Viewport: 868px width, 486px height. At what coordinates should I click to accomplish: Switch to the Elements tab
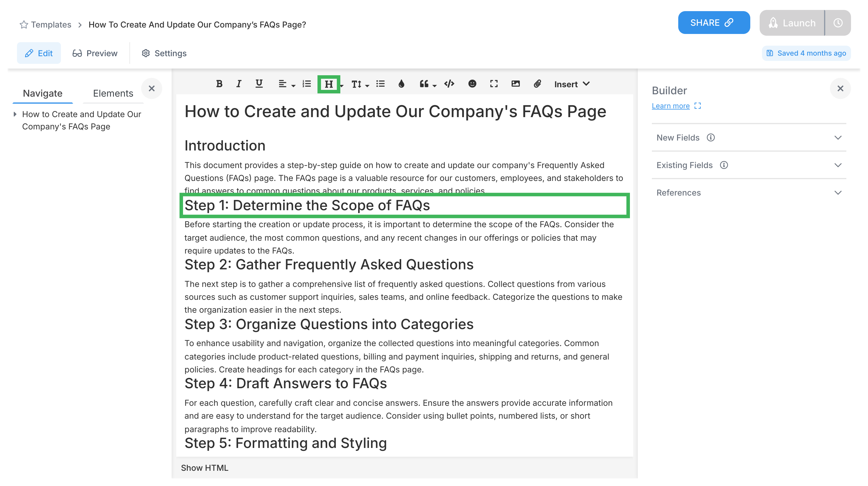pos(112,93)
